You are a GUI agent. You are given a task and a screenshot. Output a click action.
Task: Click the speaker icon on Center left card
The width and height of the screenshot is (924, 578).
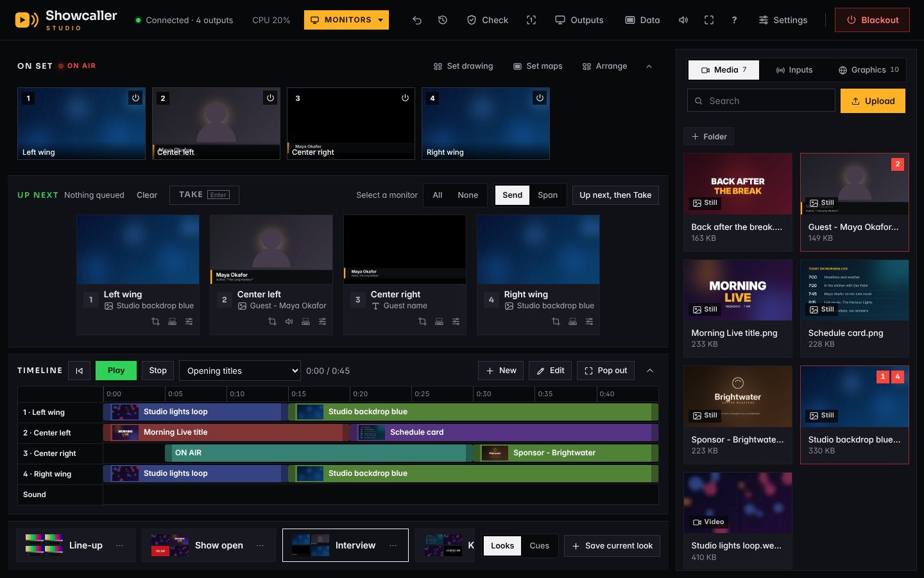(x=289, y=321)
